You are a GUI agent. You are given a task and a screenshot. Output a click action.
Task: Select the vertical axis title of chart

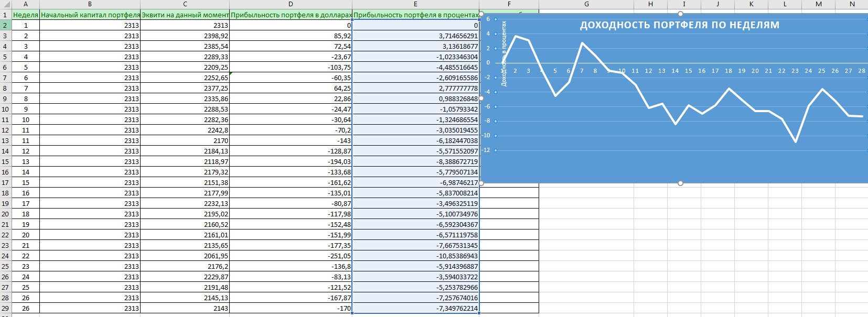(x=504, y=53)
